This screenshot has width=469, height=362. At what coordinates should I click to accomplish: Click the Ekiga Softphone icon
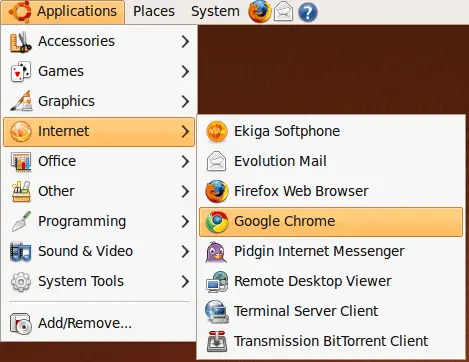[x=217, y=131]
